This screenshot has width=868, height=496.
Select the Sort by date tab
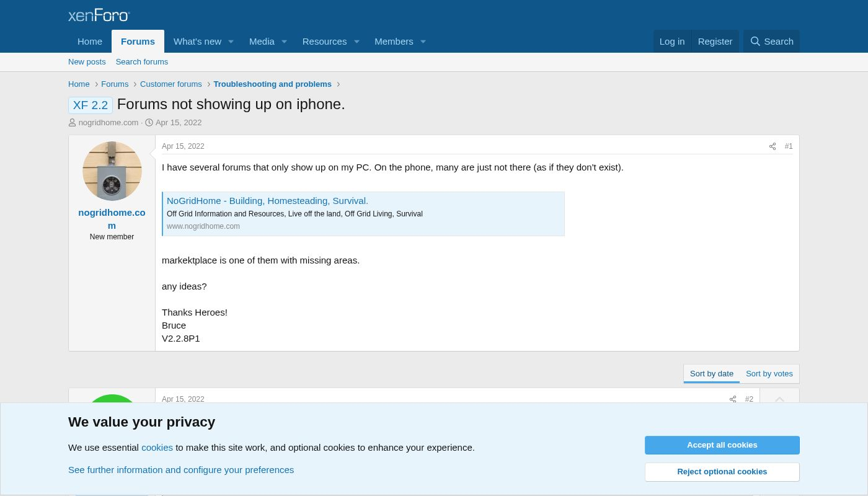711,374
